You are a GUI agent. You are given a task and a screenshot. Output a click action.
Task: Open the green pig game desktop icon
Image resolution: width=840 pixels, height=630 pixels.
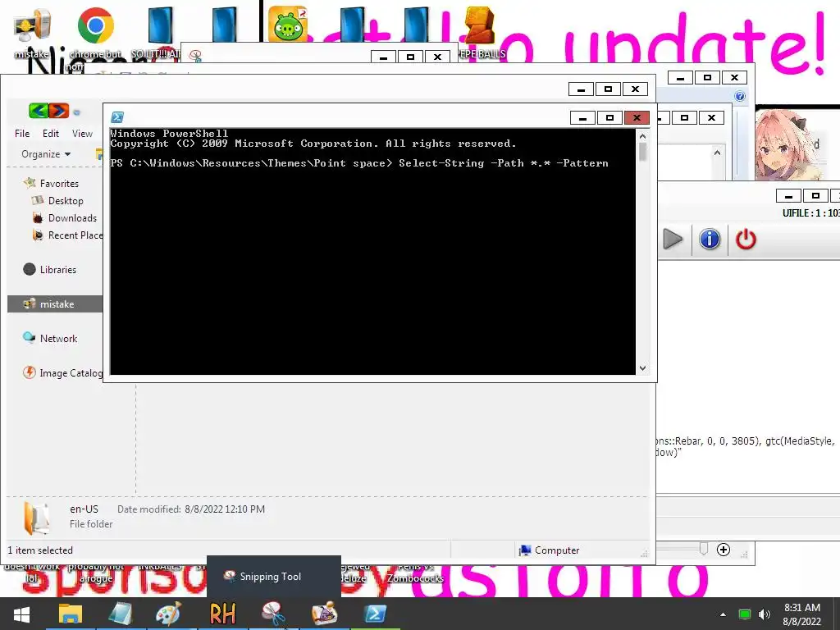coord(288,24)
